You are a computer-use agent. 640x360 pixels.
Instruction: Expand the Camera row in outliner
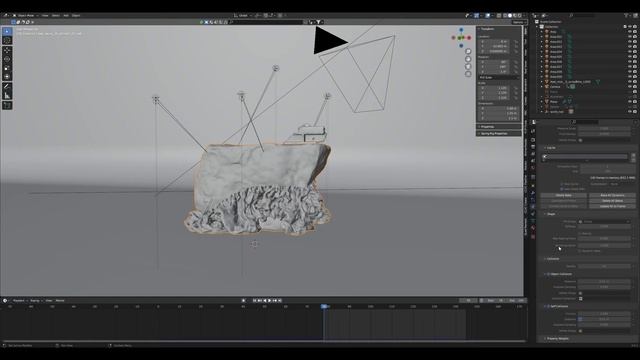pyautogui.click(x=542, y=87)
